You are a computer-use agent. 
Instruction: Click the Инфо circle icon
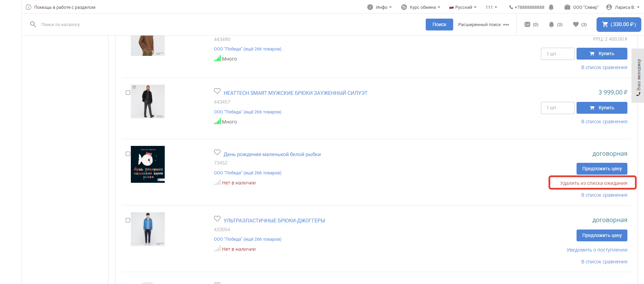[x=370, y=7]
